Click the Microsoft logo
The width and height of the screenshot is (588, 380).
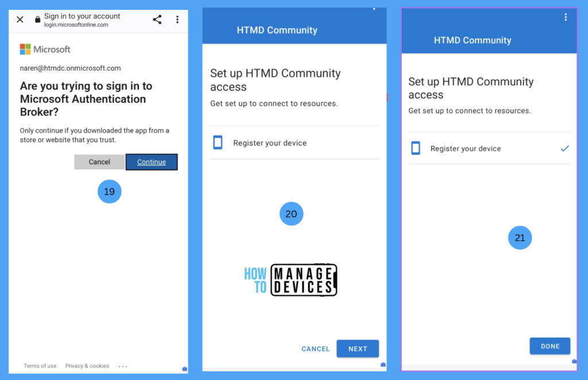click(x=45, y=49)
